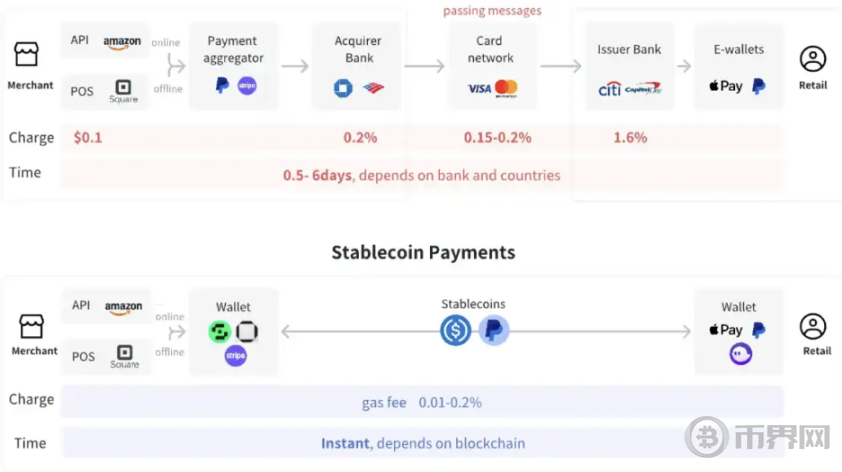Select the Chase logo under Acquirer Bank
The width and height of the screenshot is (842, 472).
tap(343, 88)
